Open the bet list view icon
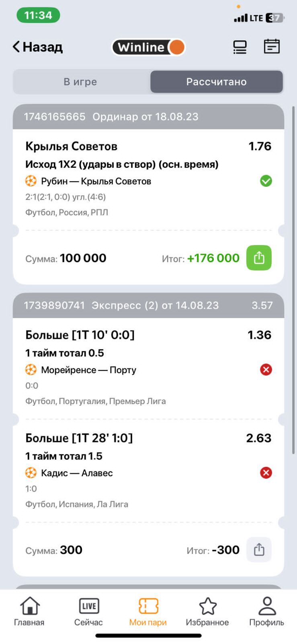The image size is (297, 644). pyautogui.click(x=240, y=47)
